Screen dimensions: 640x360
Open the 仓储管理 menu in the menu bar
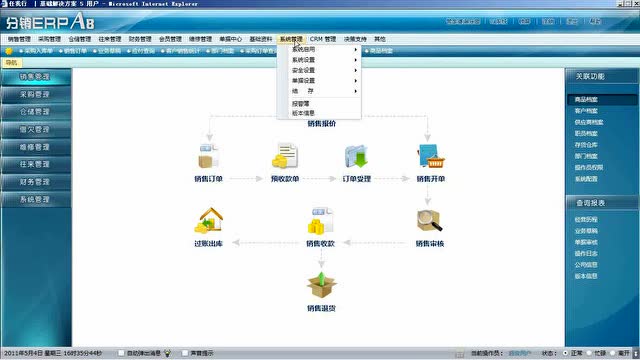[80, 39]
